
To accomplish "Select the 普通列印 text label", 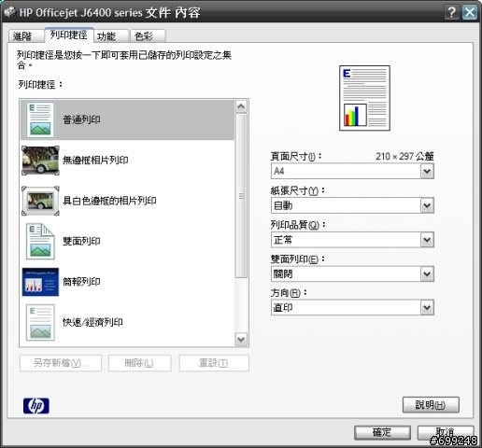I will pyautogui.click(x=81, y=119).
